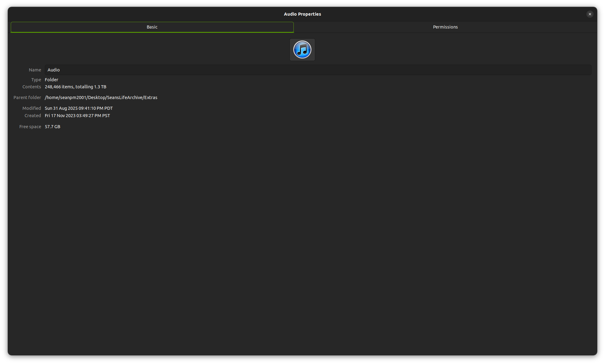Click the Type value Folder
This screenshot has width=605, height=364.
pyautogui.click(x=51, y=80)
